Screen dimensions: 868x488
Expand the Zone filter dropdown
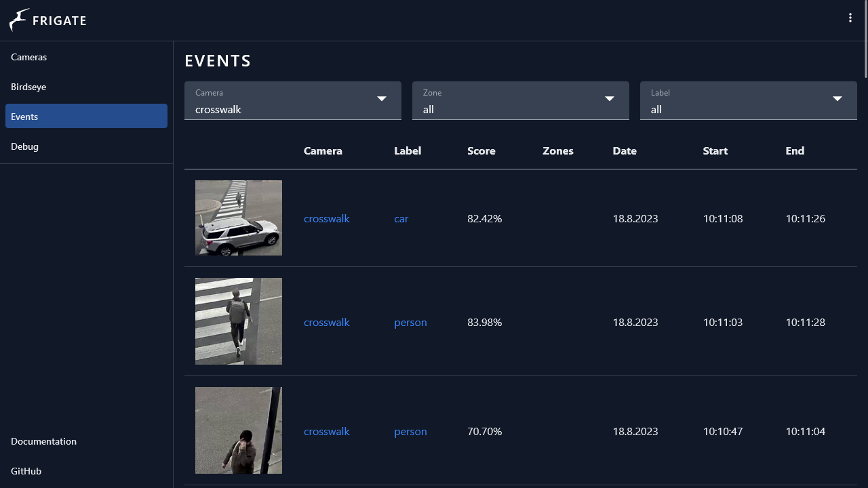(520, 101)
